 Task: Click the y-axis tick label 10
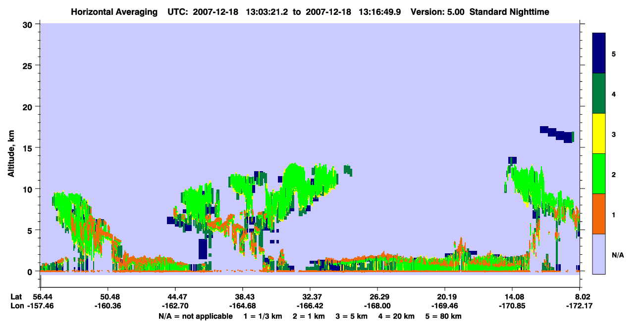click(x=28, y=189)
